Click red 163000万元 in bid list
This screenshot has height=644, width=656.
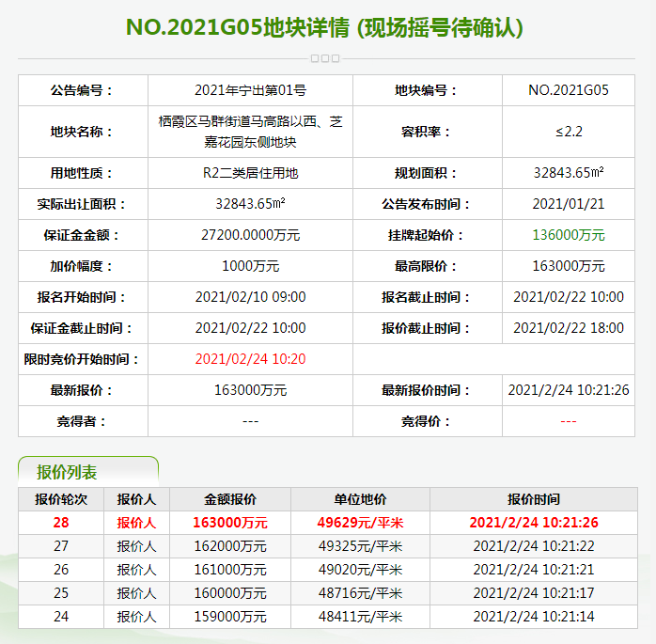[x=230, y=522]
